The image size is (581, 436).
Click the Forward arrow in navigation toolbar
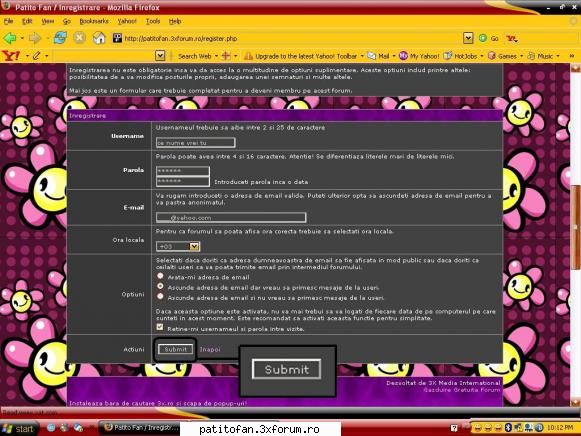[35, 38]
